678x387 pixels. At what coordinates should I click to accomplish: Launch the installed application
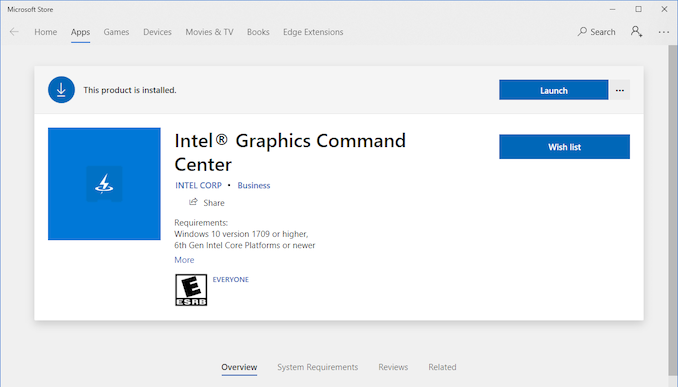pyautogui.click(x=553, y=90)
